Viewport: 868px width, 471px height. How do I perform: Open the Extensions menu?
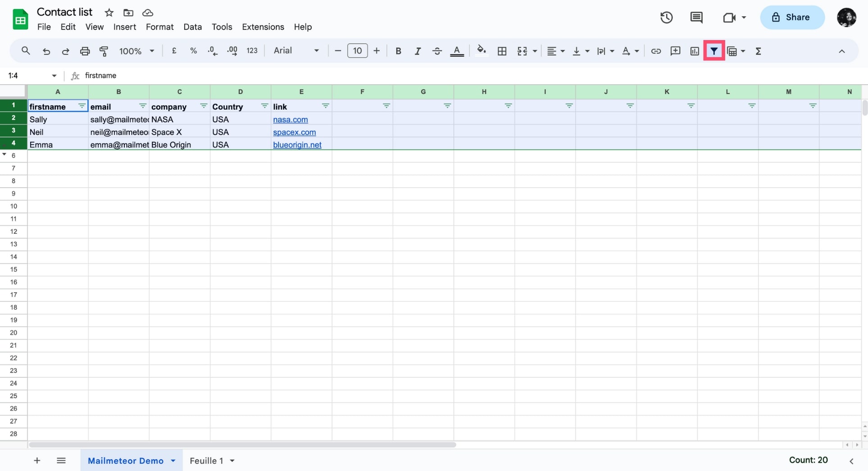click(x=263, y=27)
